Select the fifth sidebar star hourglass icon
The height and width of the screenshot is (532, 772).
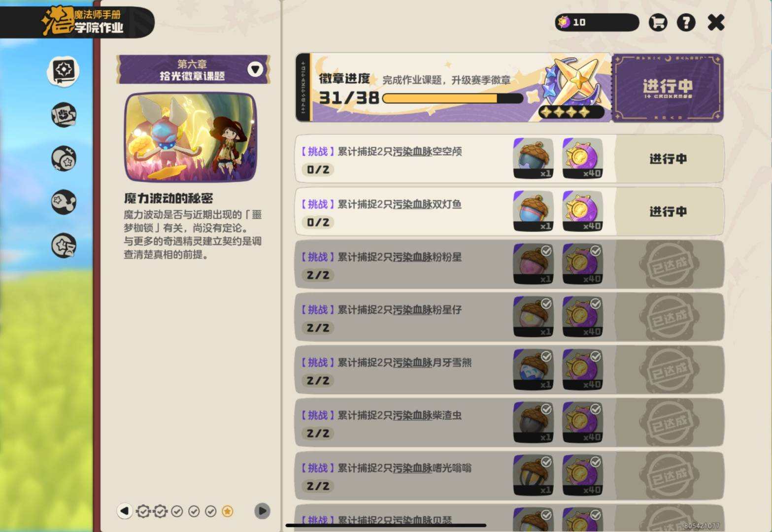point(64,246)
